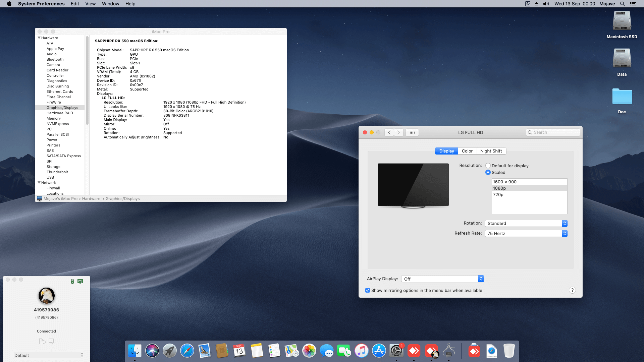The width and height of the screenshot is (644, 362).
Task: Go forward in System Preferences
Action: [x=398, y=132]
